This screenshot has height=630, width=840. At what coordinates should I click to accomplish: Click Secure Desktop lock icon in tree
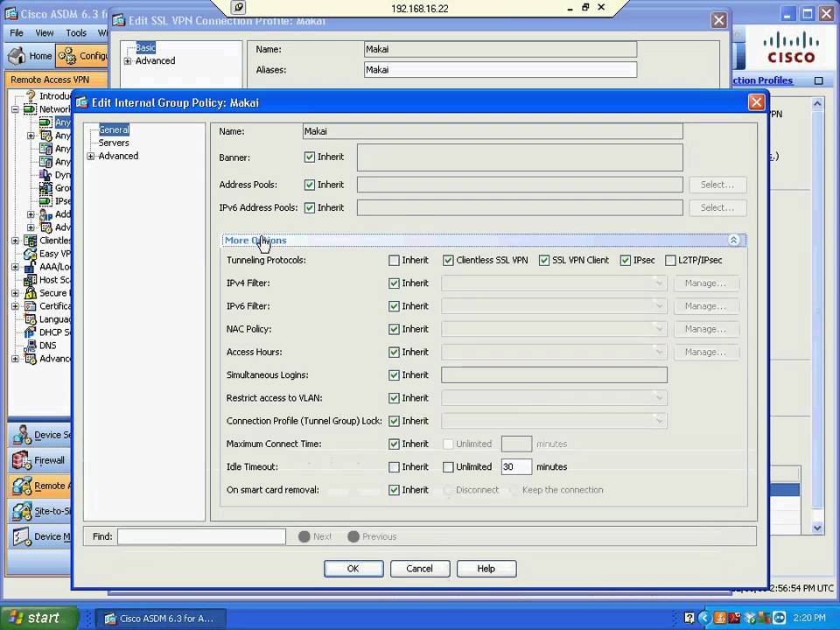[31, 293]
